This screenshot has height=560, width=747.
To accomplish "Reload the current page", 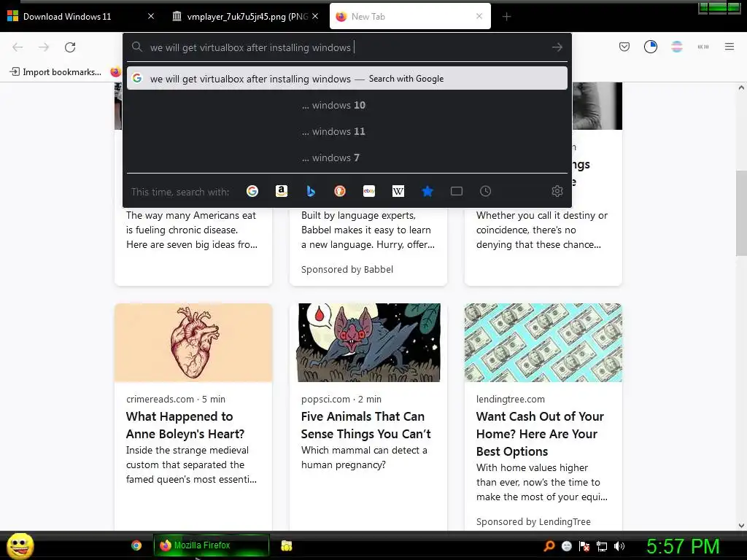I will click(x=70, y=47).
